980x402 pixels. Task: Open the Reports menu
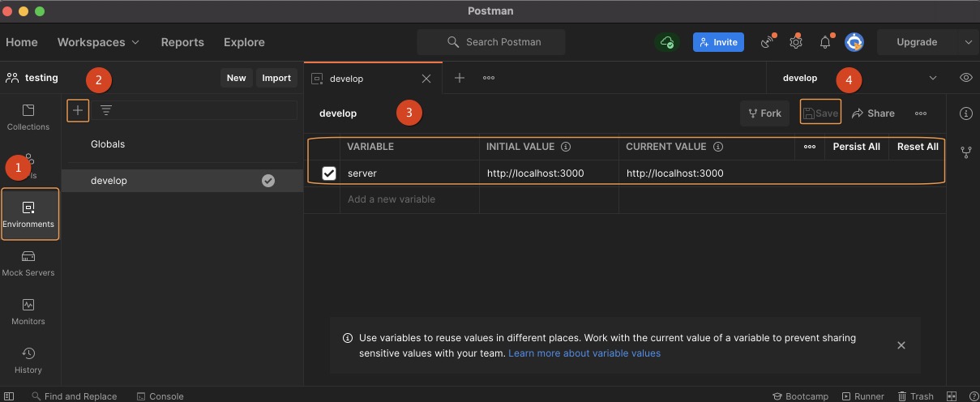tap(182, 42)
